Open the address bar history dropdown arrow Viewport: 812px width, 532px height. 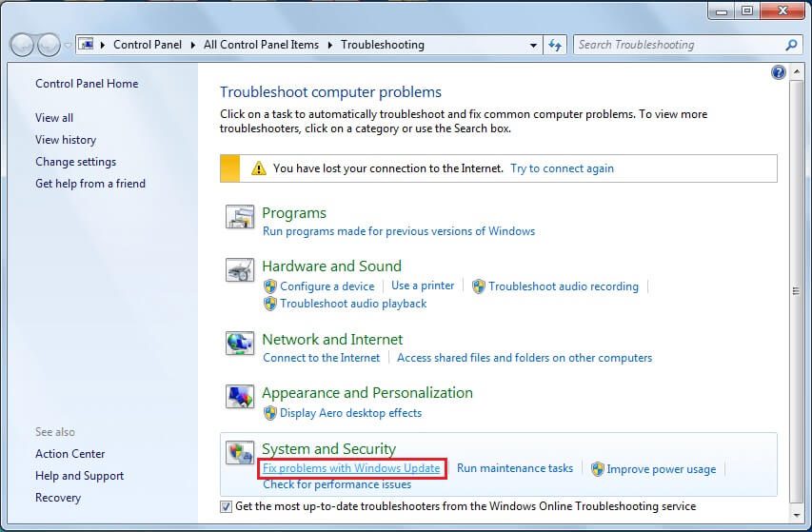533,45
